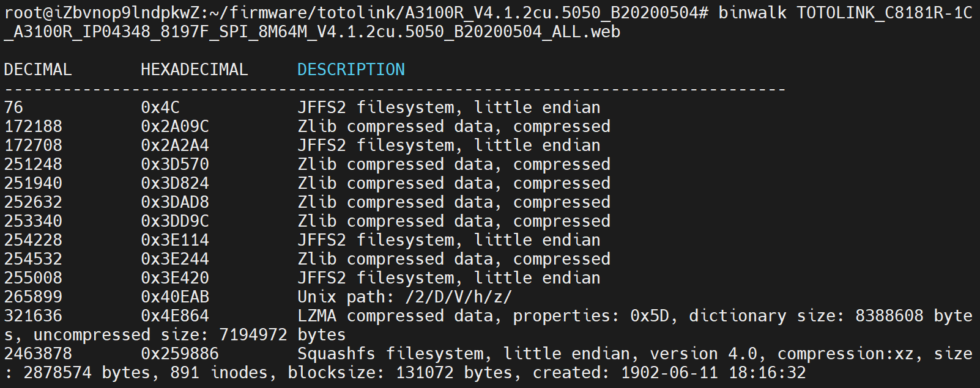Click the created date 1902-06-11 text
The image size is (980, 388).
pyautogui.click(x=669, y=373)
